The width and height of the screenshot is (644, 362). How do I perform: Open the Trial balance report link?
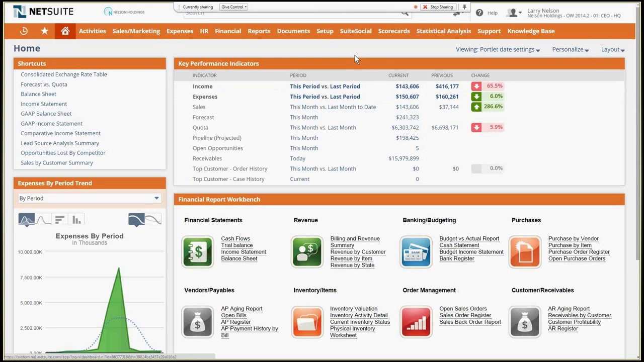tap(237, 245)
